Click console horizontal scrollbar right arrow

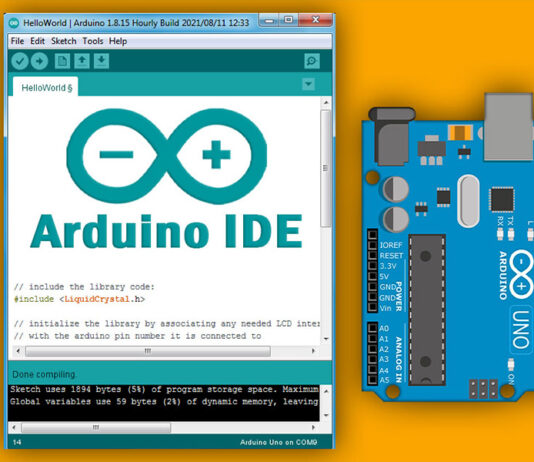click(x=313, y=427)
